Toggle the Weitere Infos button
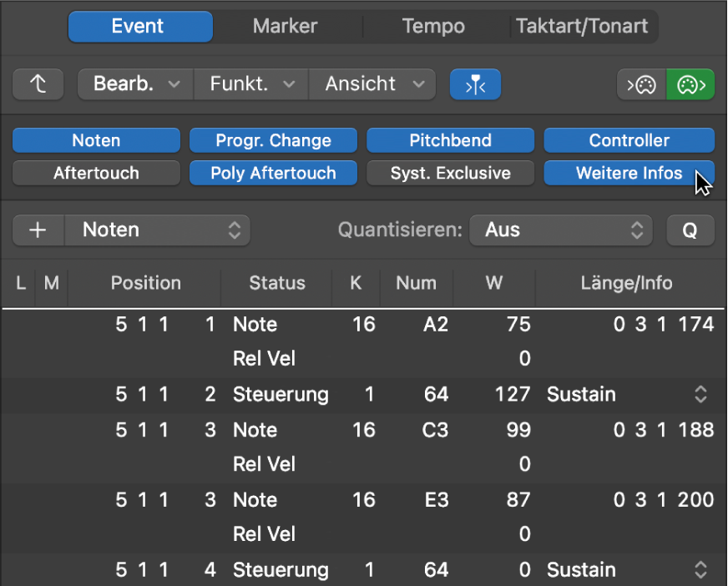This screenshot has height=586, width=728. tap(629, 174)
